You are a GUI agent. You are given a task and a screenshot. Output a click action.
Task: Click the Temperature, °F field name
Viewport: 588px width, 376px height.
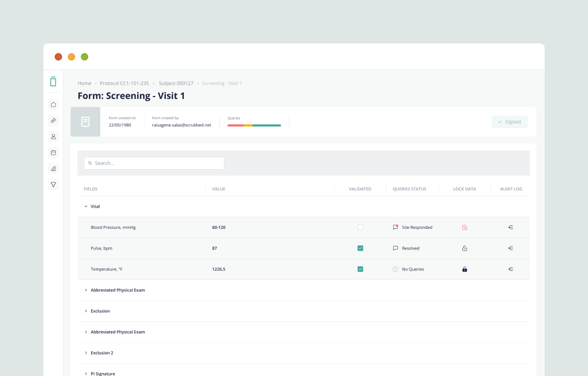tap(106, 269)
